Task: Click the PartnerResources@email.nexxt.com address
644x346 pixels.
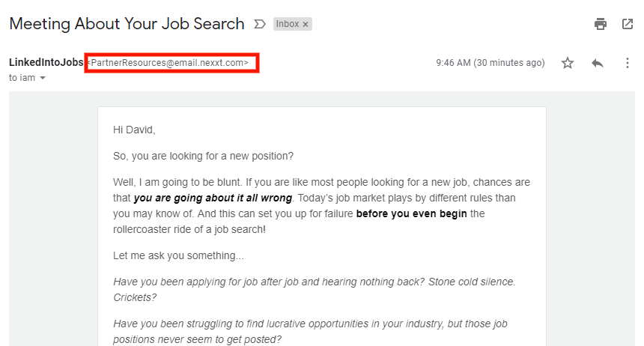Action: 170,63
